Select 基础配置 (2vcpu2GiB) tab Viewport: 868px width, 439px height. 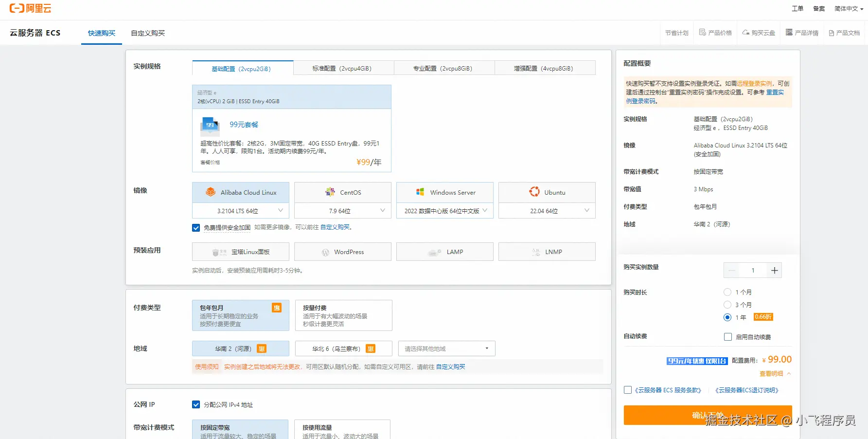(243, 68)
